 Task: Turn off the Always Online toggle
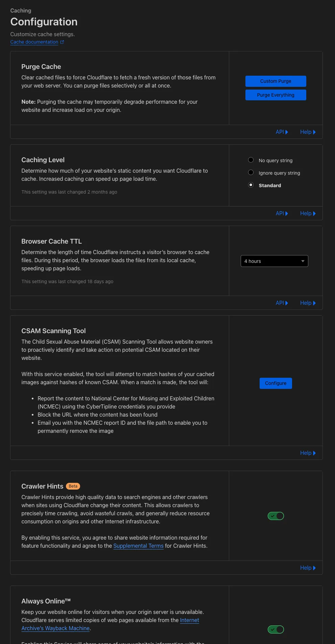[276, 629]
